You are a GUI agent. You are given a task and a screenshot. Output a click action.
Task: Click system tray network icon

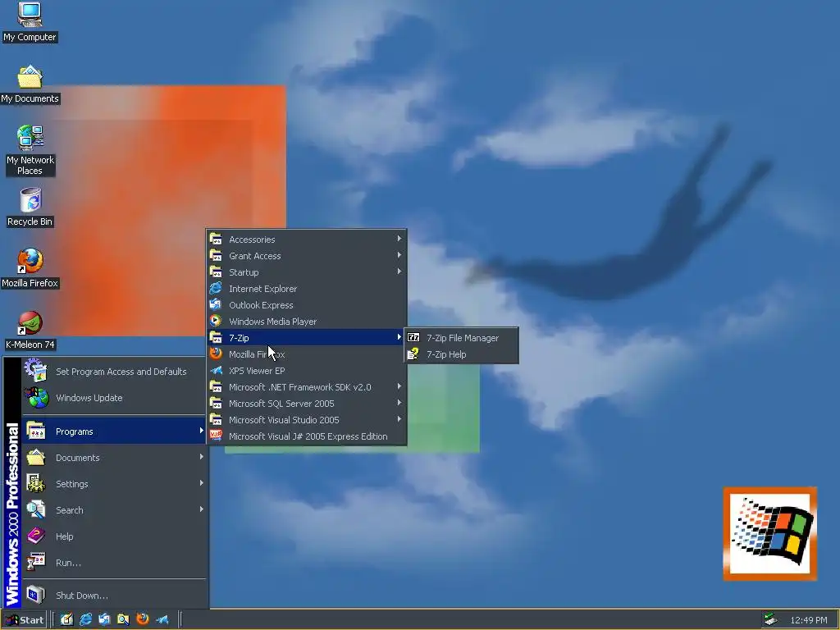[770, 620]
